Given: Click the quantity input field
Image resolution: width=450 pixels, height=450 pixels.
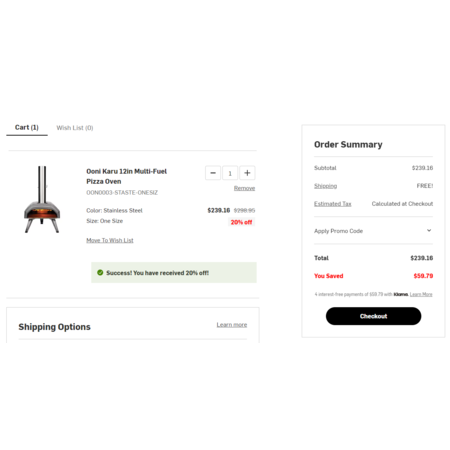Looking at the screenshot, I should point(230,173).
